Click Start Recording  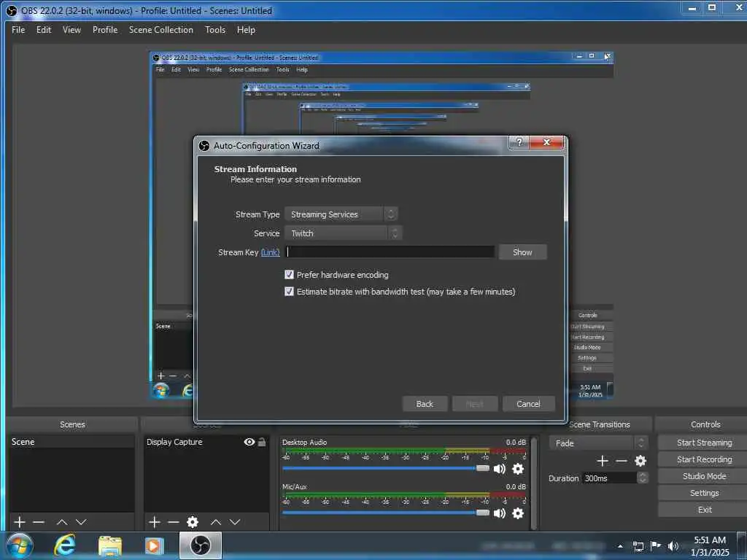704,459
